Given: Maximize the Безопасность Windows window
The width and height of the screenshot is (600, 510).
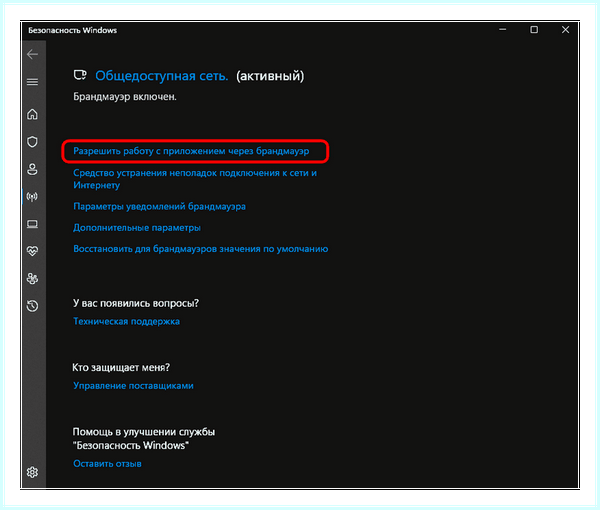Looking at the screenshot, I should pyautogui.click(x=534, y=29).
